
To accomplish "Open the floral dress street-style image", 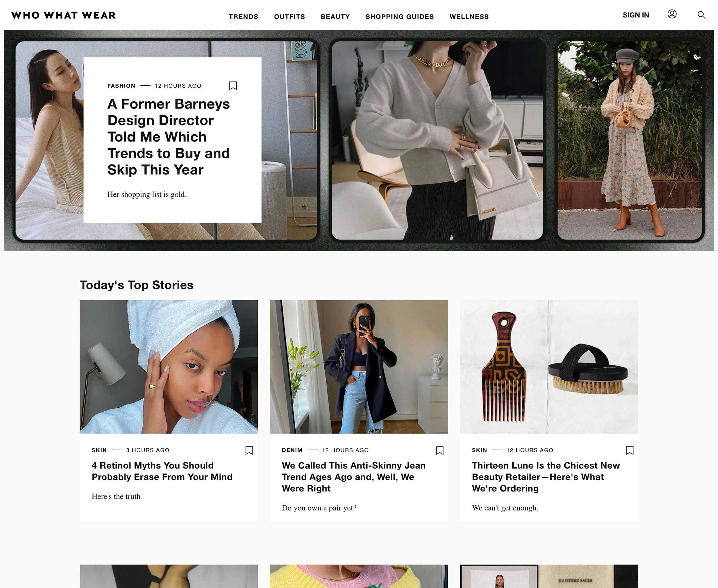I will pos(630,140).
